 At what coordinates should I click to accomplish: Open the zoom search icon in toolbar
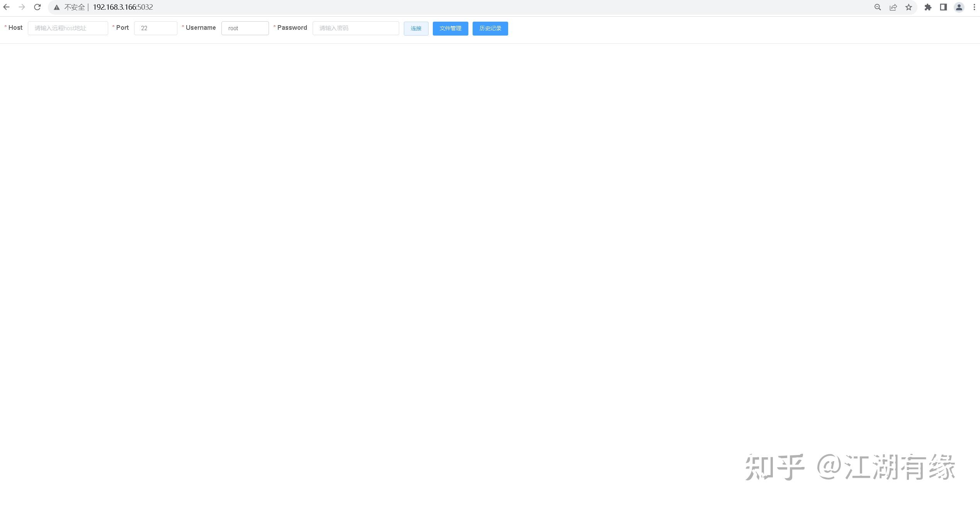point(878,7)
